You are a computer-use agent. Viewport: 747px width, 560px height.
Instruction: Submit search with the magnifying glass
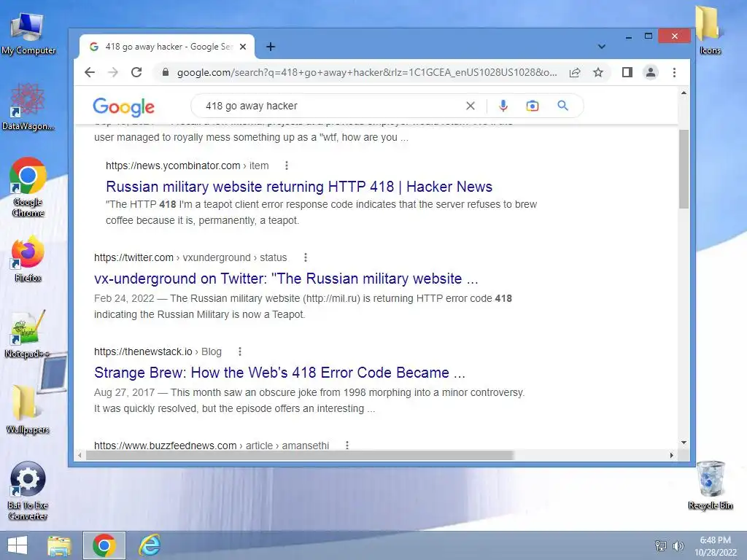(x=562, y=106)
